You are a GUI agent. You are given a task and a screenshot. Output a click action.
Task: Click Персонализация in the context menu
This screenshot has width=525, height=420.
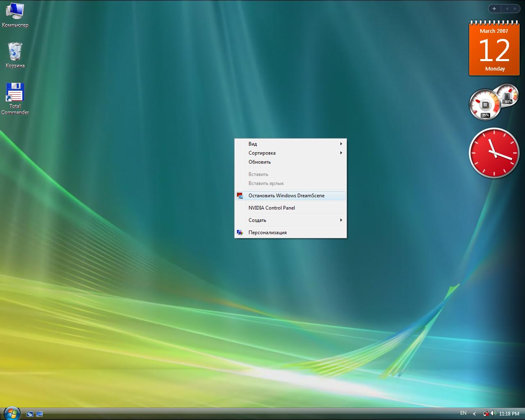coord(267,233)
